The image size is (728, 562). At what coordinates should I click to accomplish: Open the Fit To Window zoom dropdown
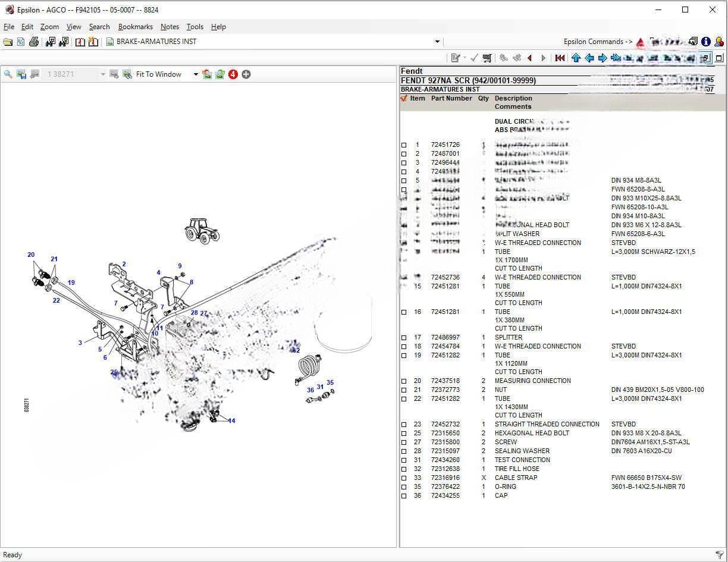(x=196, y=74)
